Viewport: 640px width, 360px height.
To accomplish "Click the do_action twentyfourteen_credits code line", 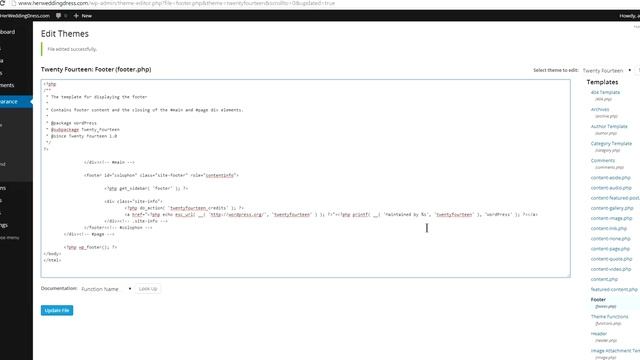I will 184,208.
